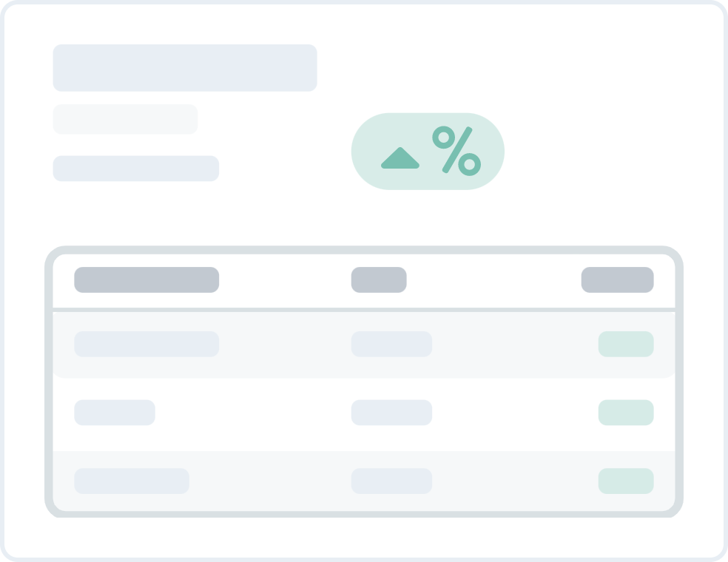Open the first cell in the third row
This screenshot has width=728, height=562.
[132, 481]
